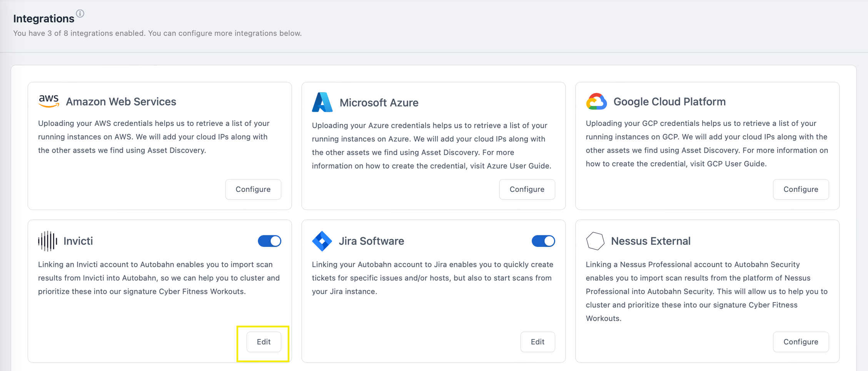Click the Microsoft Azure logo

click(x=322, y=102)
